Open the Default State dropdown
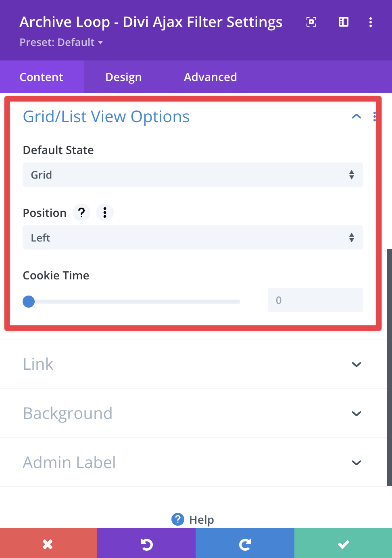This screenshot has width=392, height=558. (x=192, y=175)
